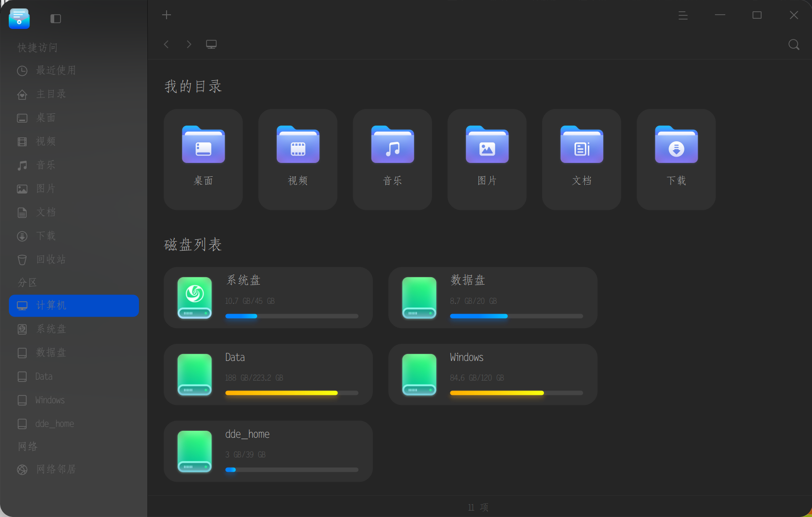Select the 系统盘 disk icon with deepin logo
The width and height of the screenshot is (812, 517).
(195, 298)
